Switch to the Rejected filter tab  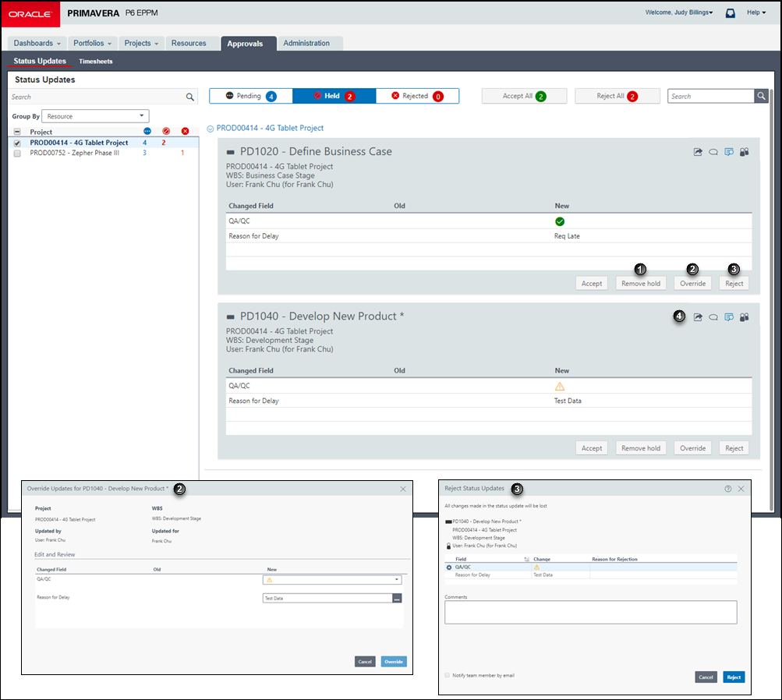click(417, 96)
